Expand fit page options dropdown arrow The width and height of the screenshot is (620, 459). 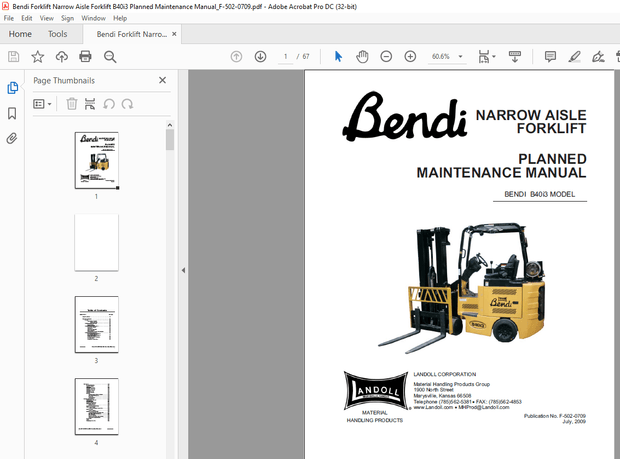click(494, 57)
